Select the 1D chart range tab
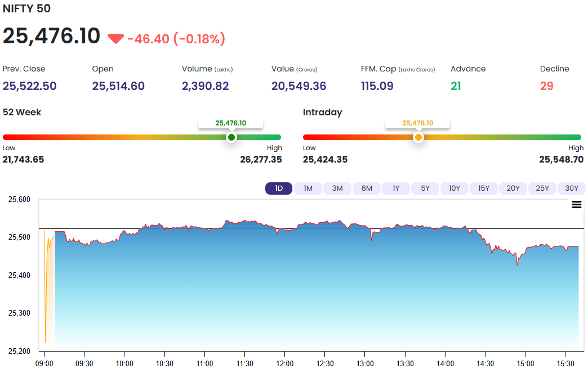 [279, 188]
